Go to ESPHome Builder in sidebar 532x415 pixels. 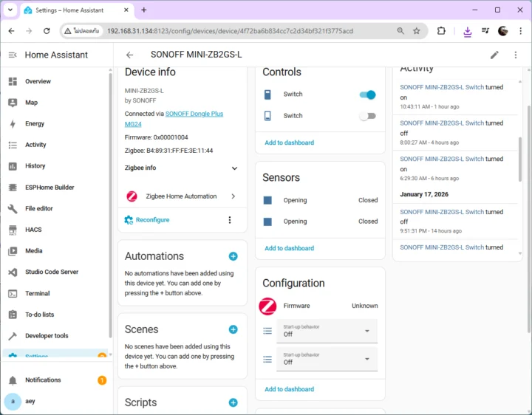50,188
